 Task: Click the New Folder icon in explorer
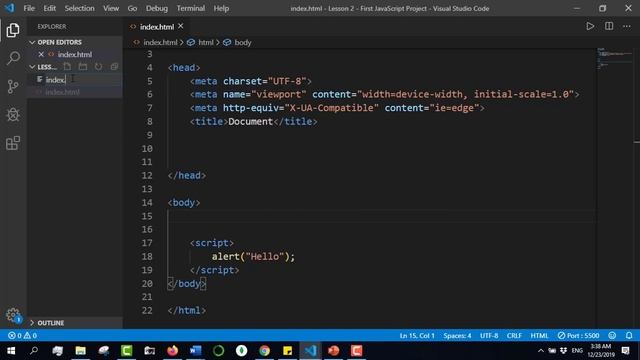pos(83,67)
